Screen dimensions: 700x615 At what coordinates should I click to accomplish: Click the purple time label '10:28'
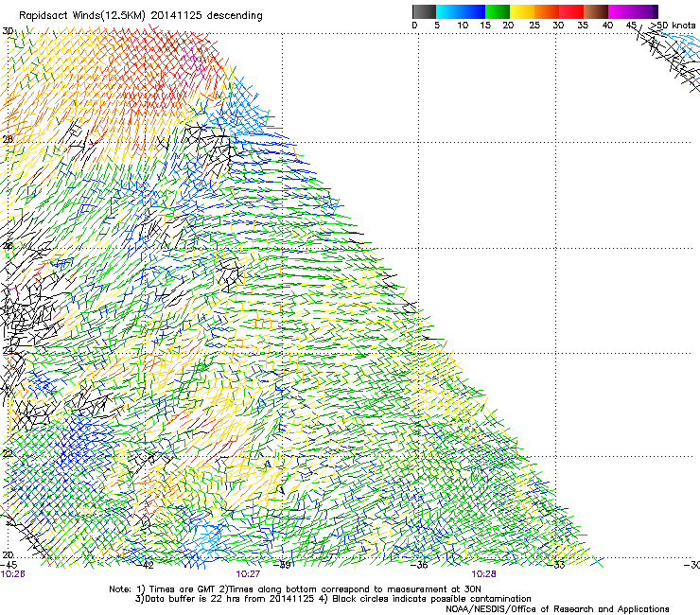(x=483, y=574)
